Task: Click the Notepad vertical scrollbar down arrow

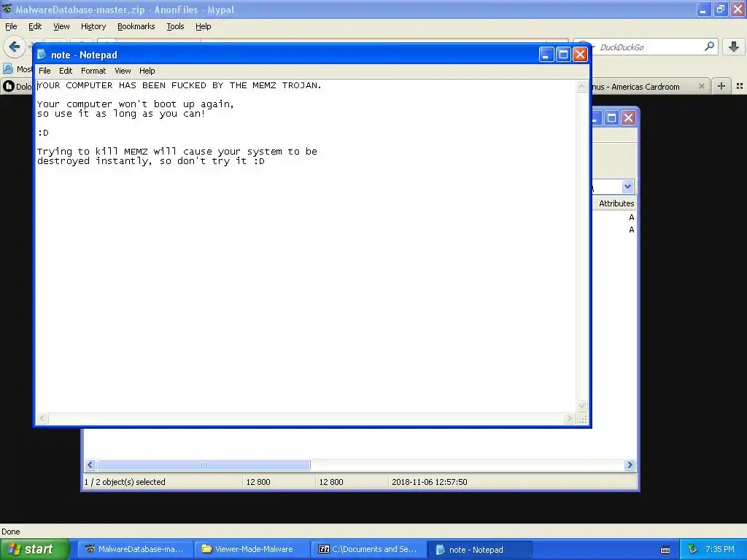Action: click(x=581, y=405)
